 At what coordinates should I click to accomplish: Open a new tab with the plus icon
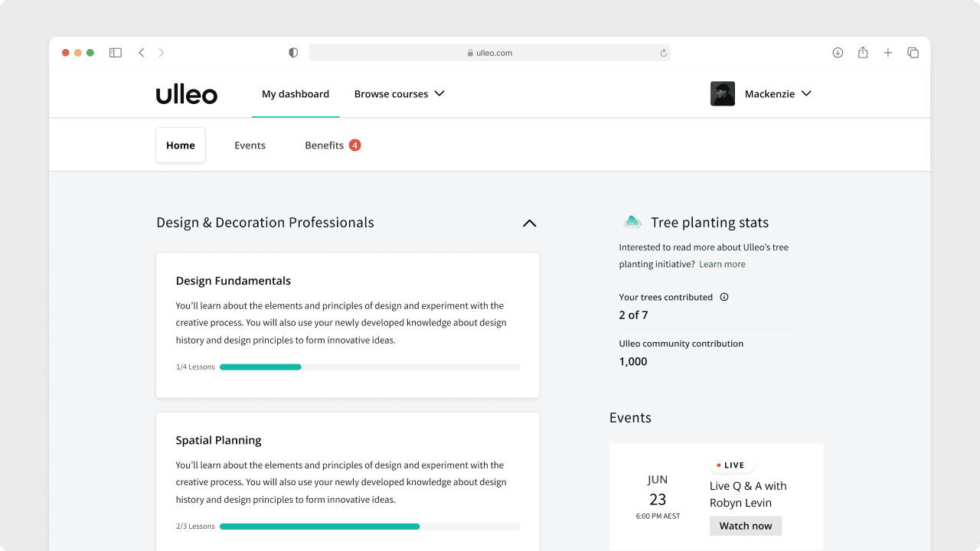[x=887, y=52]
